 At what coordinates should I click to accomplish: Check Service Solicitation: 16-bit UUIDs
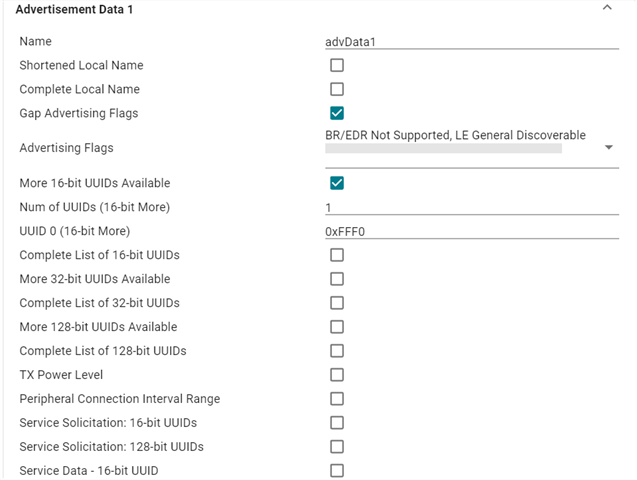337,423
